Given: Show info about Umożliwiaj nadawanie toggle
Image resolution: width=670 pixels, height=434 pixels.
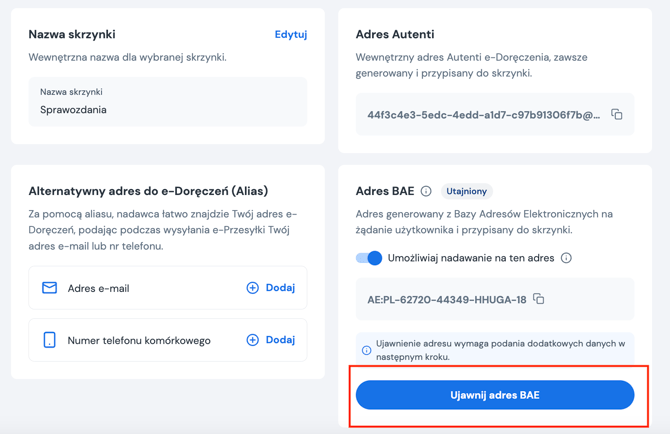Looking at the screenshot, I should point(566,258).
